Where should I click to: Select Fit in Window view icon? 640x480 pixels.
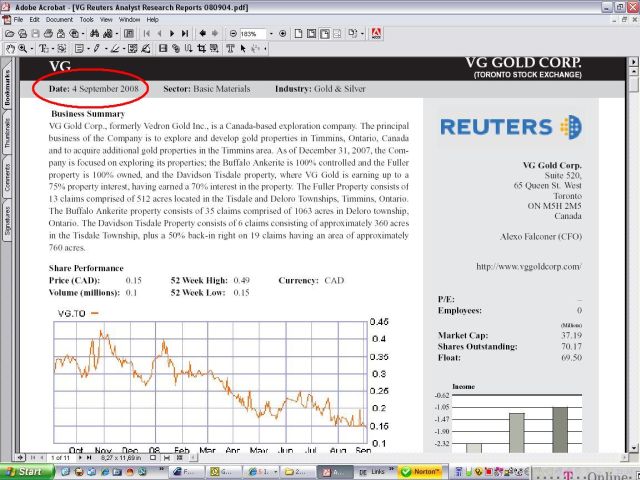(311, 34)
